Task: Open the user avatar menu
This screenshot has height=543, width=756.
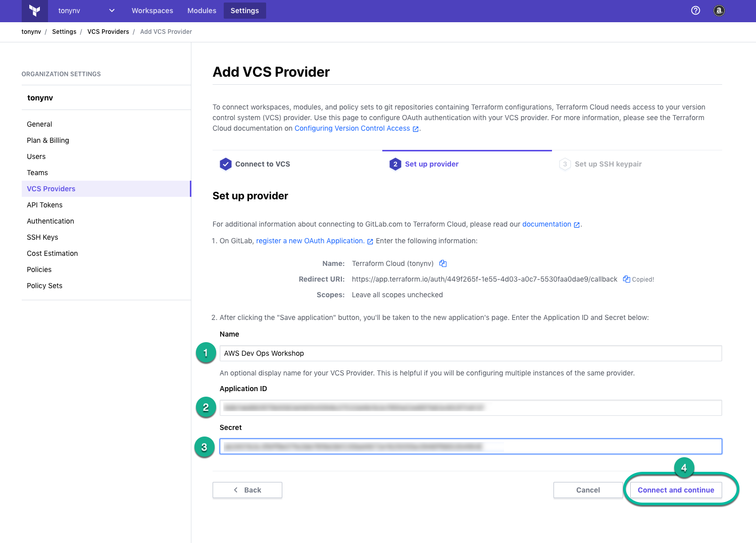Action: (x=719, y=11)
